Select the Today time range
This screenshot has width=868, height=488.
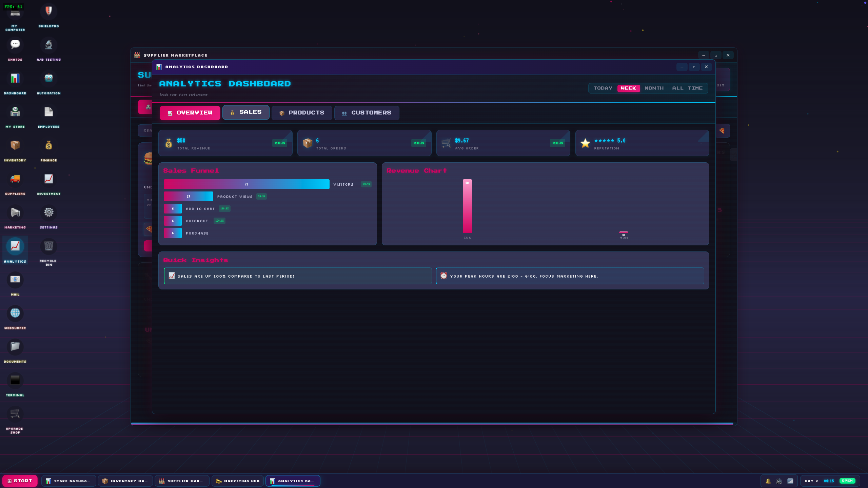[603, 88]
